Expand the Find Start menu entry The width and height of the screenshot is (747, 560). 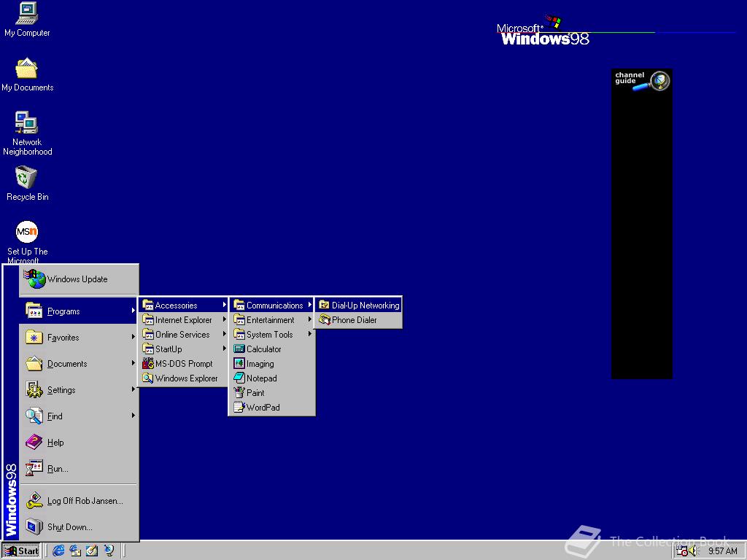pyautogui.click(x=79, y=416)
